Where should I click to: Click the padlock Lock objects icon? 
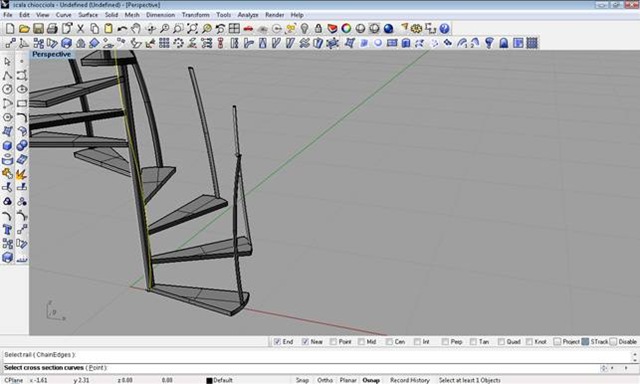tap(318, 29)
